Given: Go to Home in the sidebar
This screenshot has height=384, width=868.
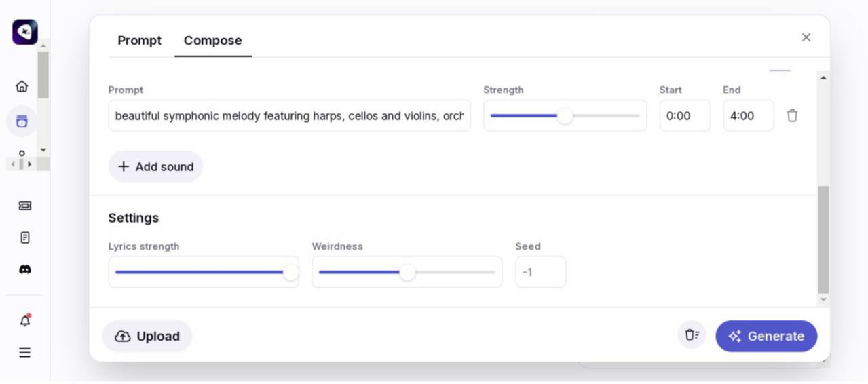Looking at the screenshot, I should tap(22, 86).
